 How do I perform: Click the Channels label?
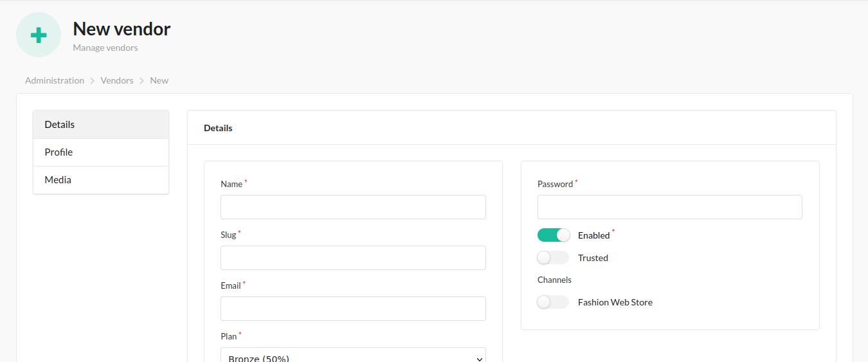pos(554,280)
